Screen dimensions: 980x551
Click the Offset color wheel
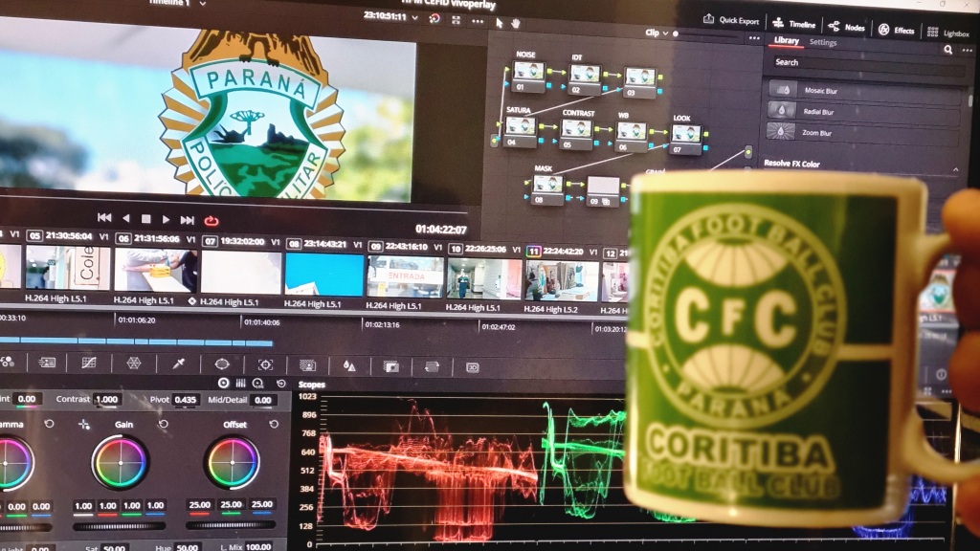[233, 463]
